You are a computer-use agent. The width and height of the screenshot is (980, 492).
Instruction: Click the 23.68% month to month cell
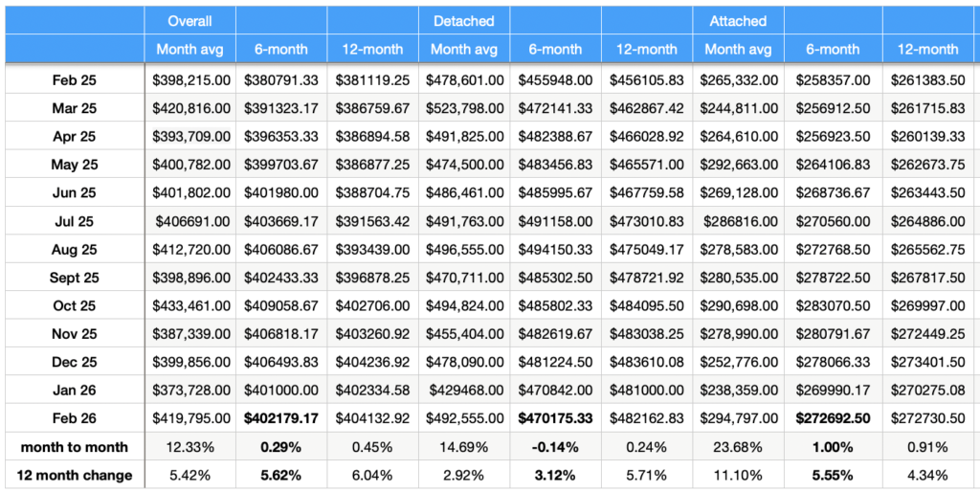tap(738, 446)
